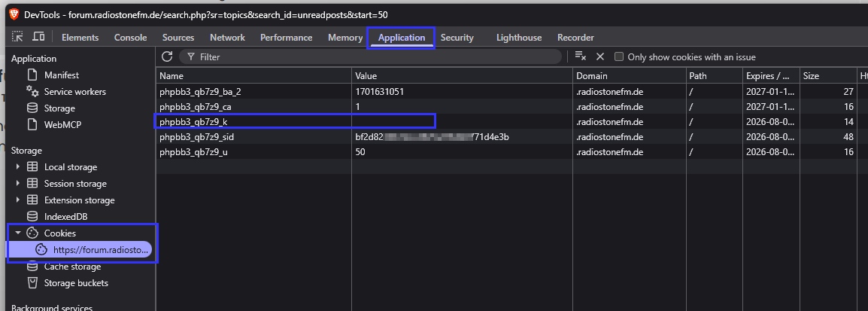
Task: Click the Cookies cookie icon
Action: (x=33, y=233)
